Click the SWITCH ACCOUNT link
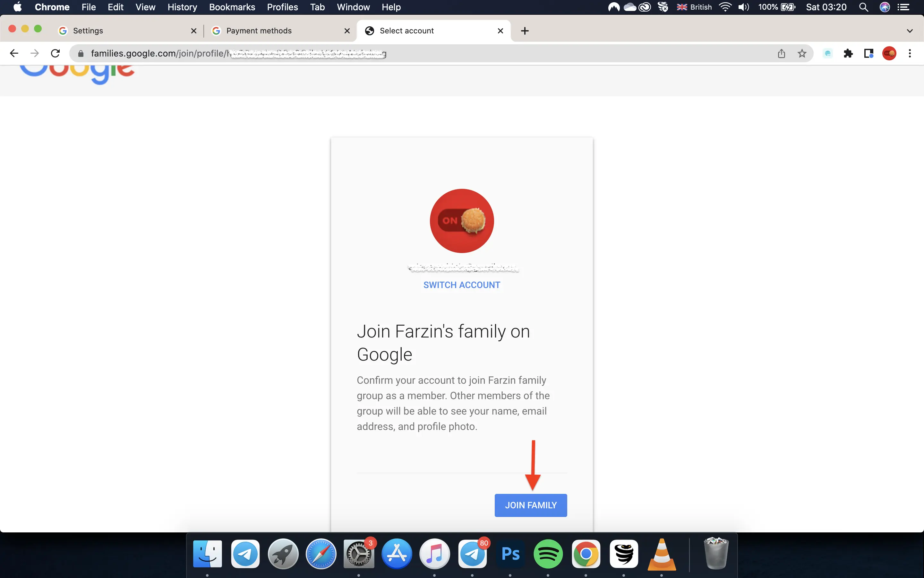The height and width of the screenshot is (578, 924). coord(462,285)
